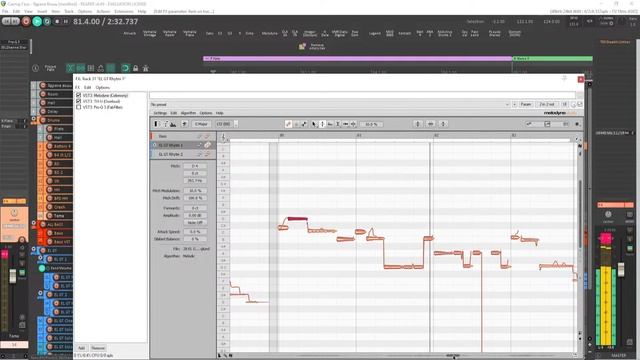Image resolution: width=640 pixels, height=360 pixels.
Task: Open the Track menu in REAPER
Action: point(69,11)
